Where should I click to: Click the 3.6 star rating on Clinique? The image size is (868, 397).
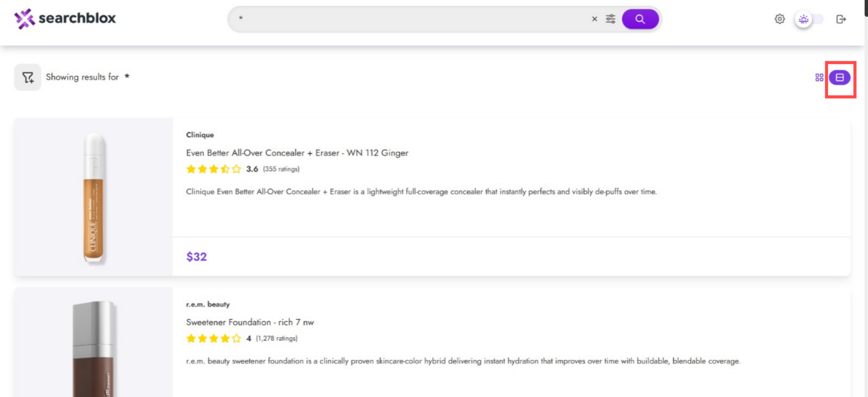tap(213, 169)
